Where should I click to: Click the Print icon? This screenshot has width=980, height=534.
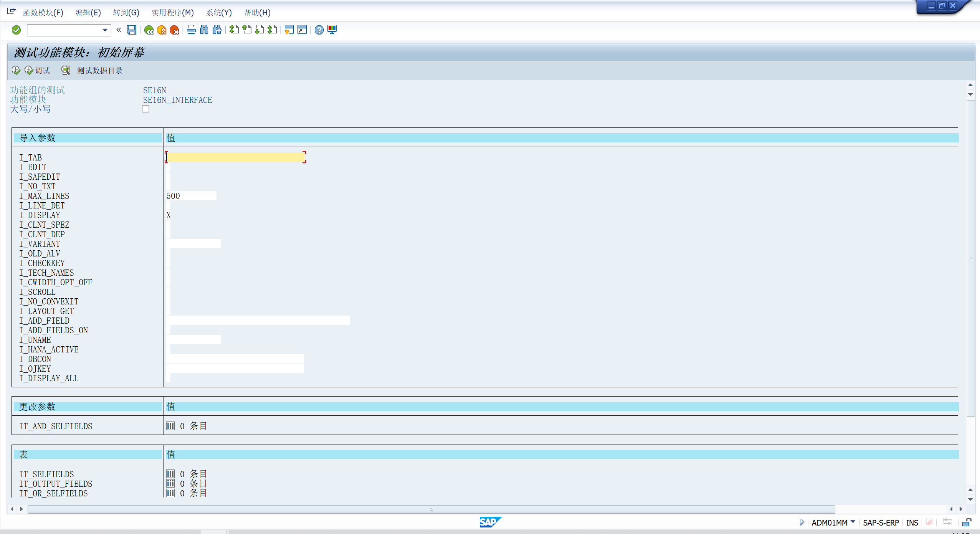(191, 30)
